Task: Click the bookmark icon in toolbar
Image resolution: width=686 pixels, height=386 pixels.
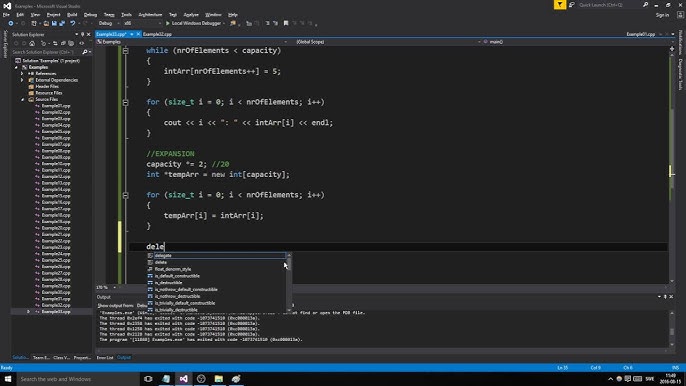Action: tap(286, 23)
